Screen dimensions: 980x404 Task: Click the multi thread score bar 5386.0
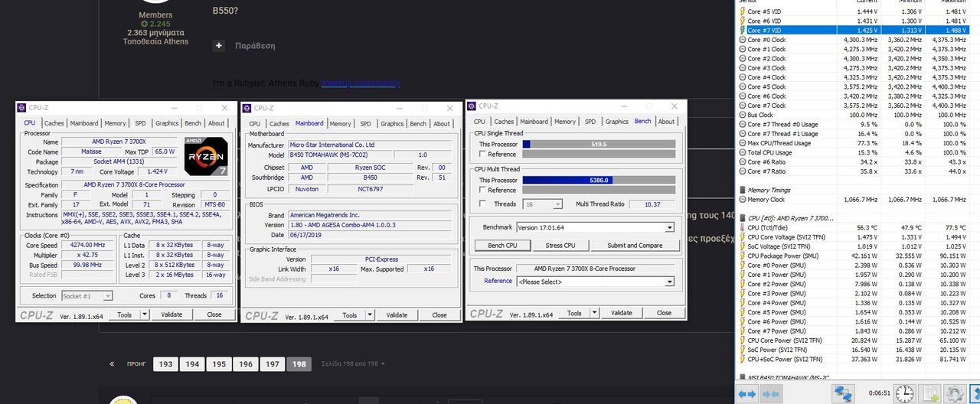pos(599,180)
